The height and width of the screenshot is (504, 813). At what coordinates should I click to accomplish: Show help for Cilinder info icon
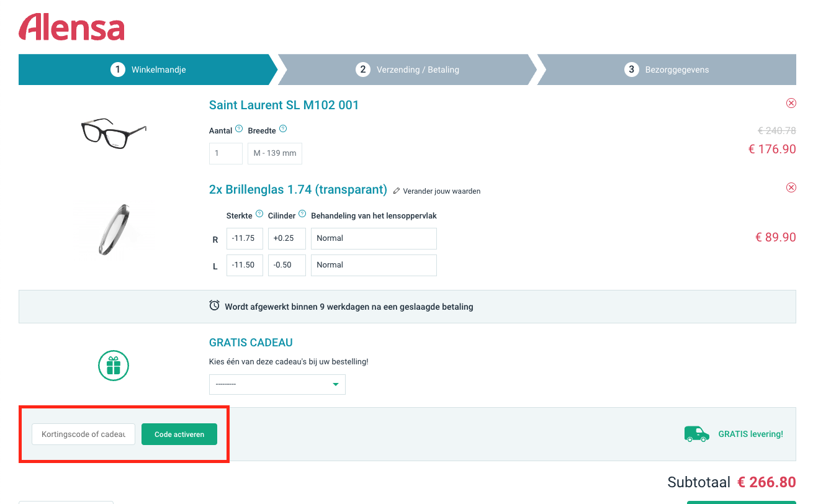302,214
